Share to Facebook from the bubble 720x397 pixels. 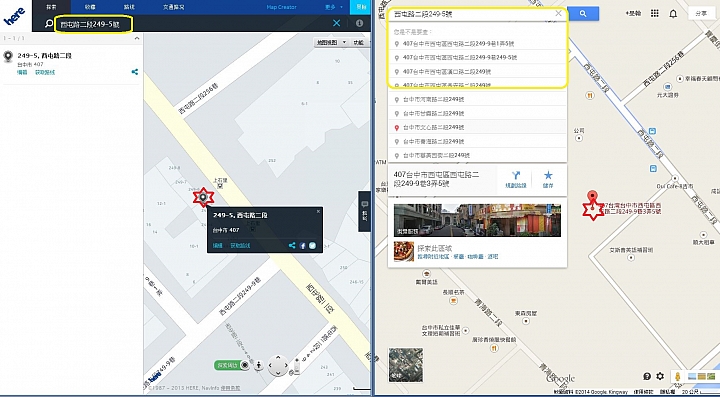coord(303,246)
